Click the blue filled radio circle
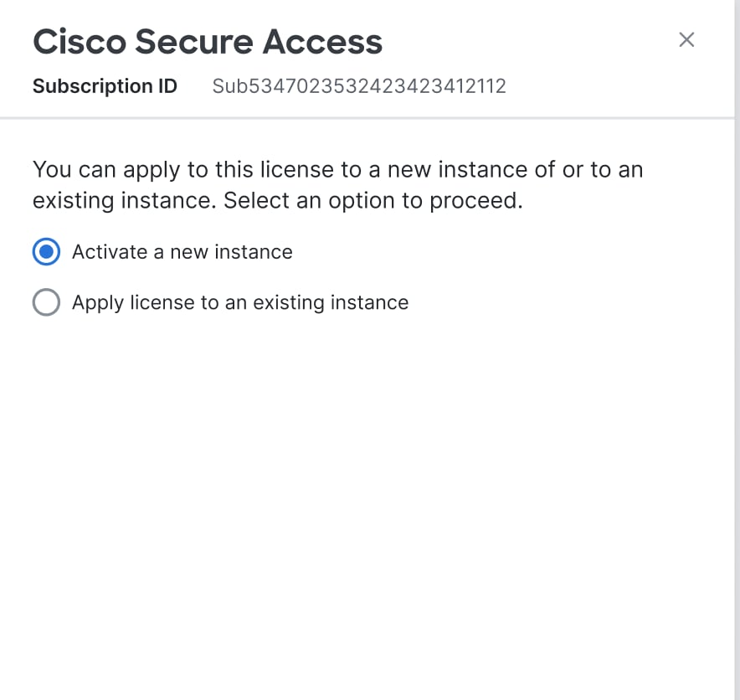 tap(46, 251)
